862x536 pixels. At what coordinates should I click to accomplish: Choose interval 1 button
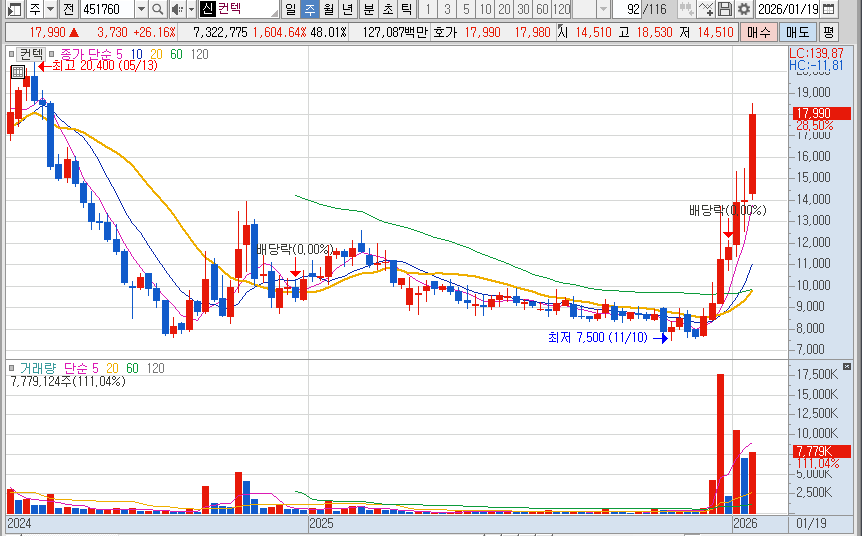pyautogui.click(x=428, y=9)
